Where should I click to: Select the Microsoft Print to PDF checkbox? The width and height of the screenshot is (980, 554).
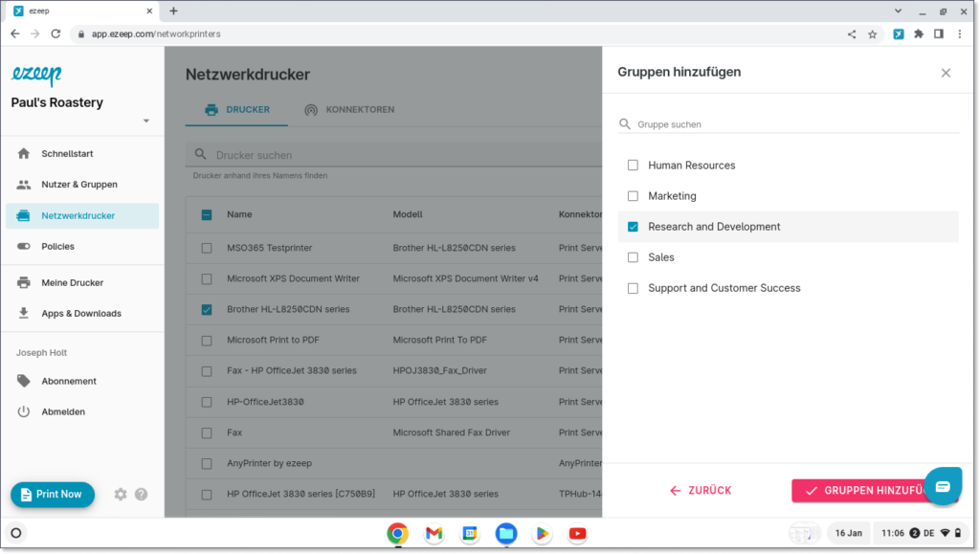tap(207, 341)
